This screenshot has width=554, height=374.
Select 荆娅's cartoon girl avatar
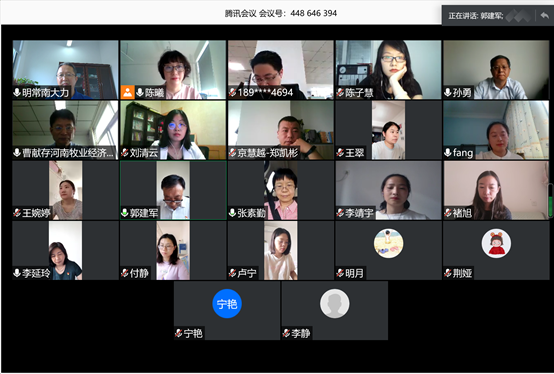tap(496, 243)
